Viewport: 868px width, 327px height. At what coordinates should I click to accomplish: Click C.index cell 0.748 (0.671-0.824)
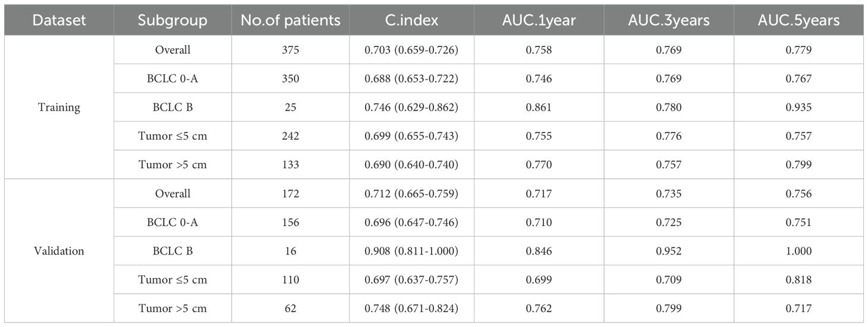(x=411, y=309)
